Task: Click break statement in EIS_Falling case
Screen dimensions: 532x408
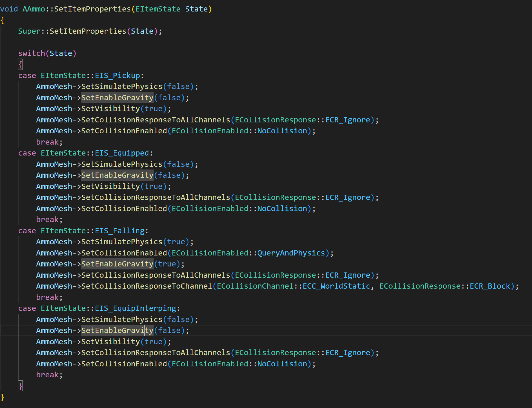Action: pos(47,297)
